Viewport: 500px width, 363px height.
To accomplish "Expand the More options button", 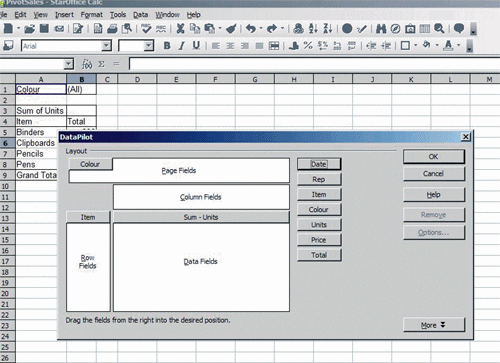I will (x=433, y=325).
